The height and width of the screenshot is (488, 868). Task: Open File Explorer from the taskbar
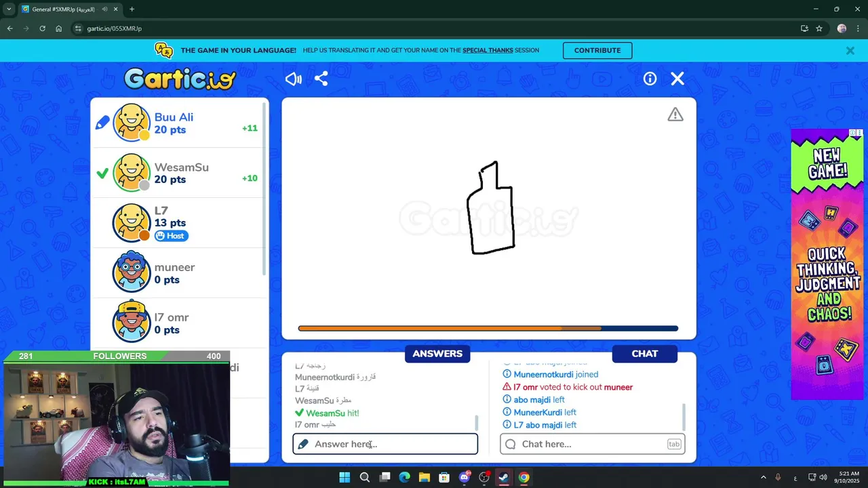point(425,477)
